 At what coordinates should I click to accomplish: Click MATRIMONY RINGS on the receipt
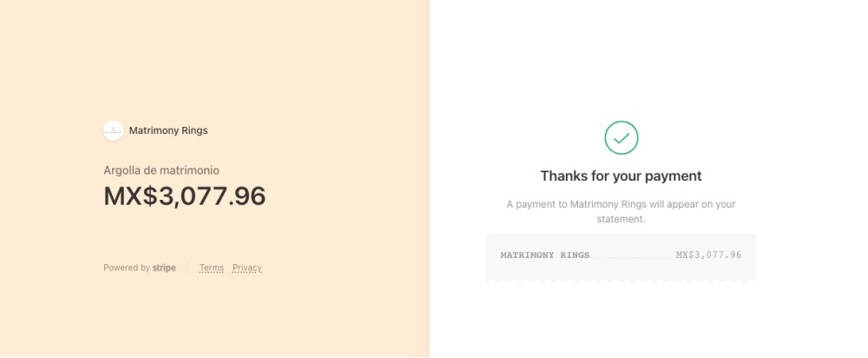click(545, 255)
